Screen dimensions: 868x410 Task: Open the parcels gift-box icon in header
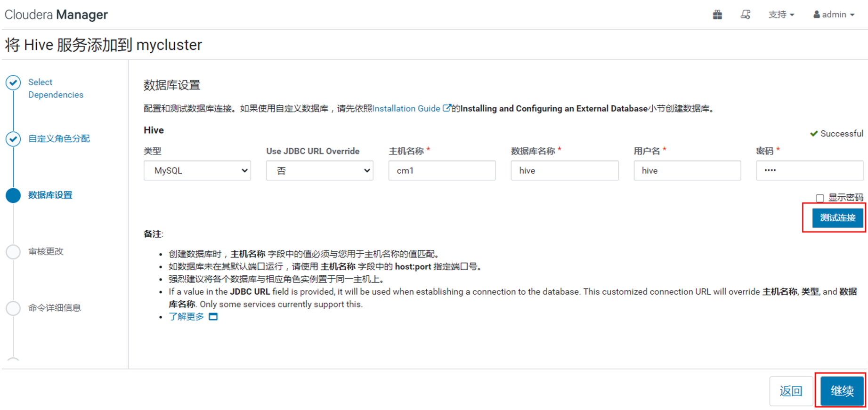click(x=717, y=15)
